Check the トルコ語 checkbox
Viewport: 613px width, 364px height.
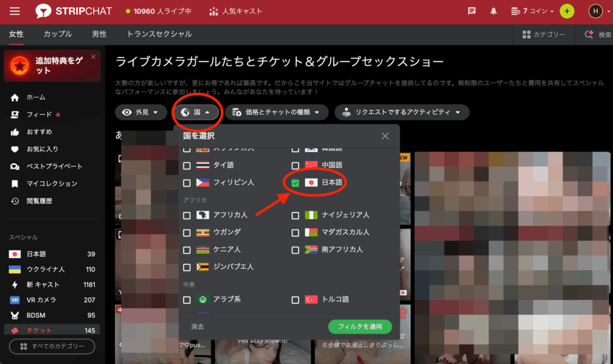click(x=295, y=299)
